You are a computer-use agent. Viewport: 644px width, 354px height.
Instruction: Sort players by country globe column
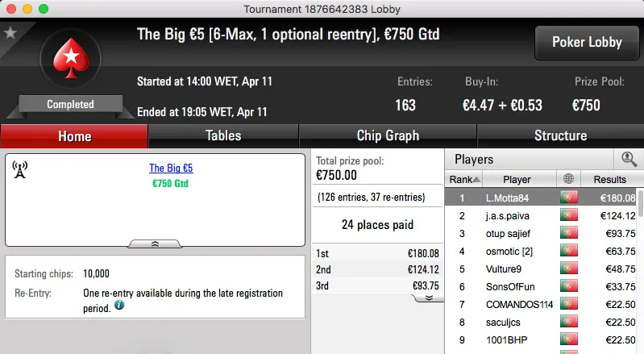point(570,179)
